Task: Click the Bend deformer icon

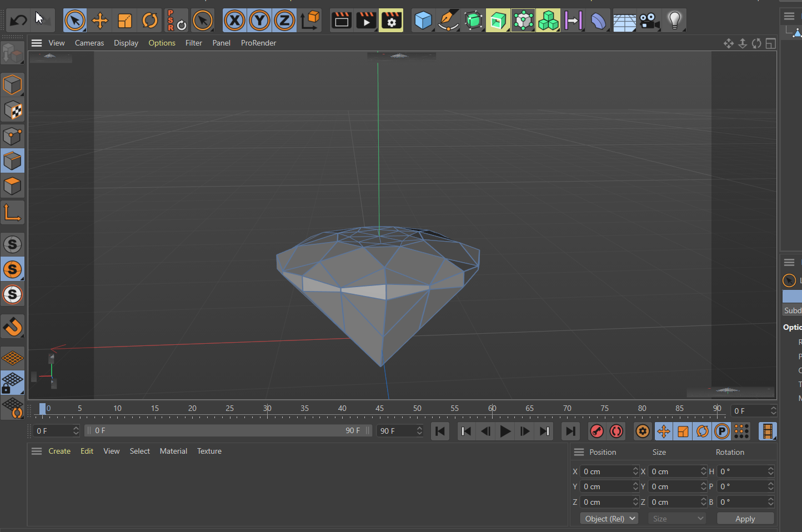Action: [x=598, y=21]
